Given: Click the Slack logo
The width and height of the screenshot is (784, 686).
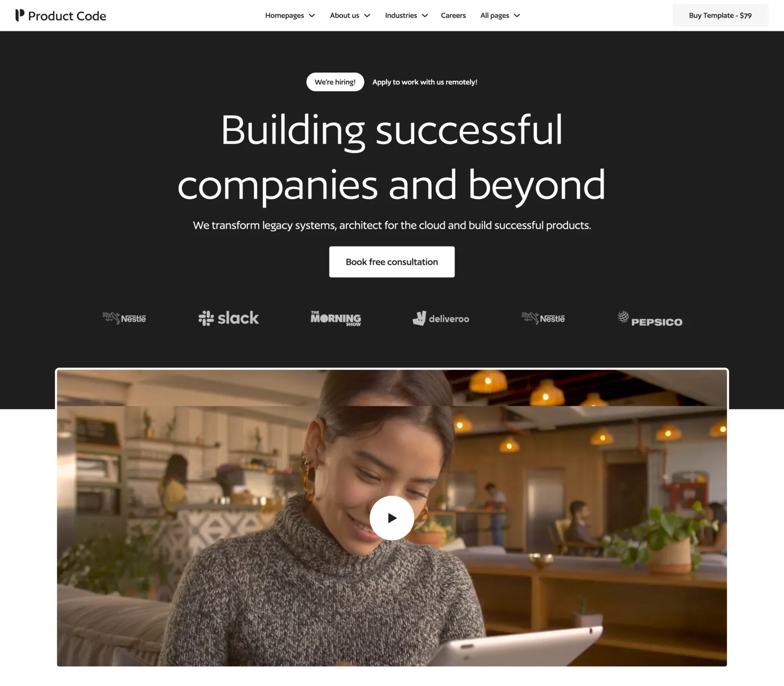Looking at the screenshot, I should tap(228, 318).
